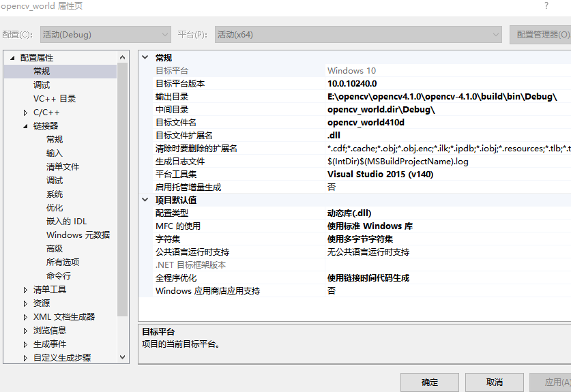
Task: Click the 配置类型 value 动态库(.dll)
Action: (349, 213)
